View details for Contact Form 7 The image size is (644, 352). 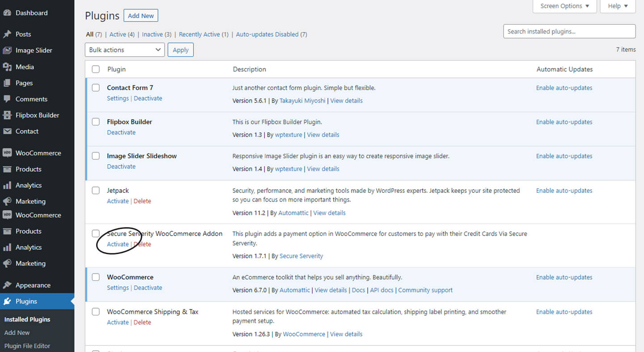[347, 101]
